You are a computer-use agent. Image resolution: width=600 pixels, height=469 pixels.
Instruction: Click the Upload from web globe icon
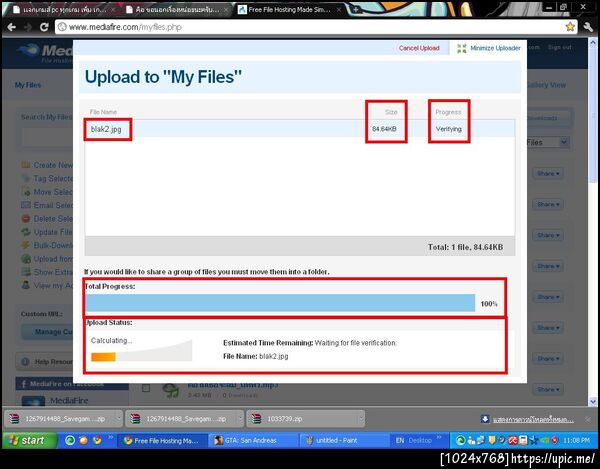click(x=26, y=259)
